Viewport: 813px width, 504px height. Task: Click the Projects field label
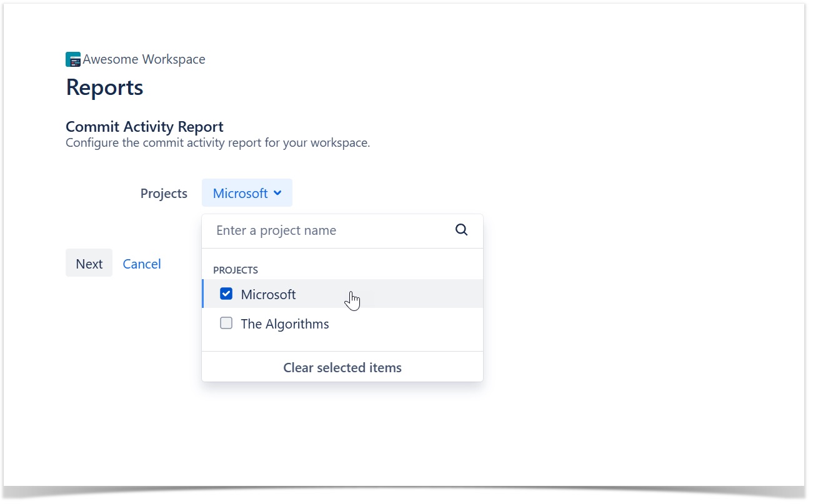coord(164,194)
